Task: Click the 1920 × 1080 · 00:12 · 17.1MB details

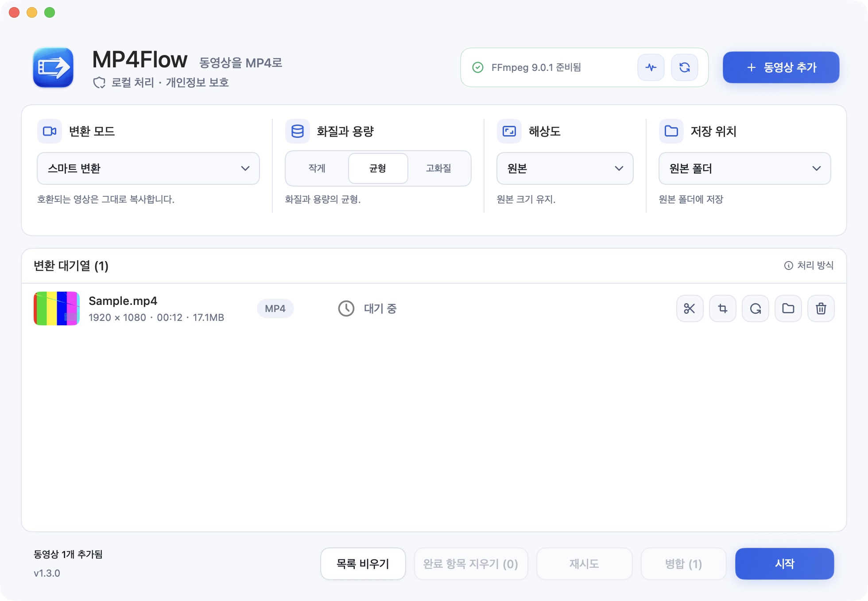Action: (156, 317)
